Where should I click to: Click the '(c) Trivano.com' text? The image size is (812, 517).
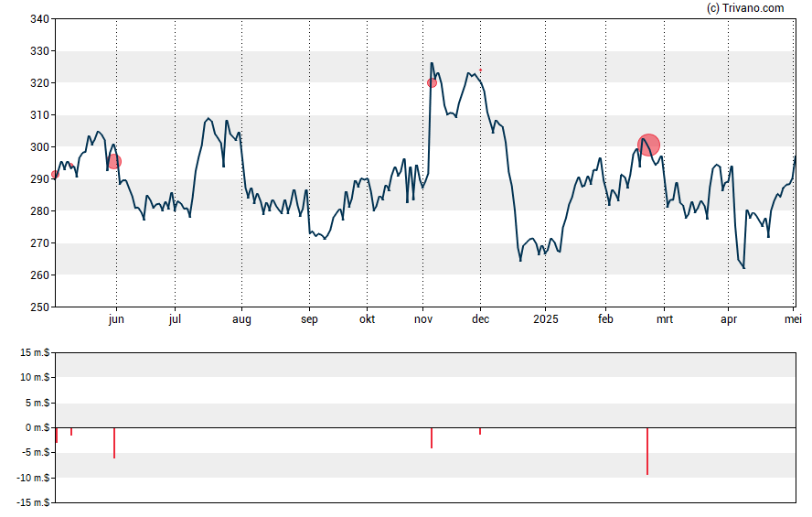(745, 7)
